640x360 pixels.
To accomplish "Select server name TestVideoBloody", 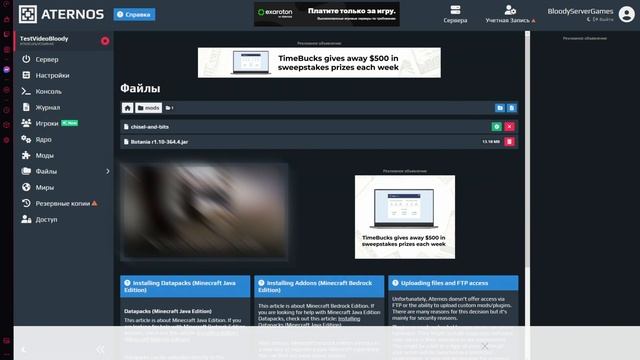I will (x=44, y=39).
